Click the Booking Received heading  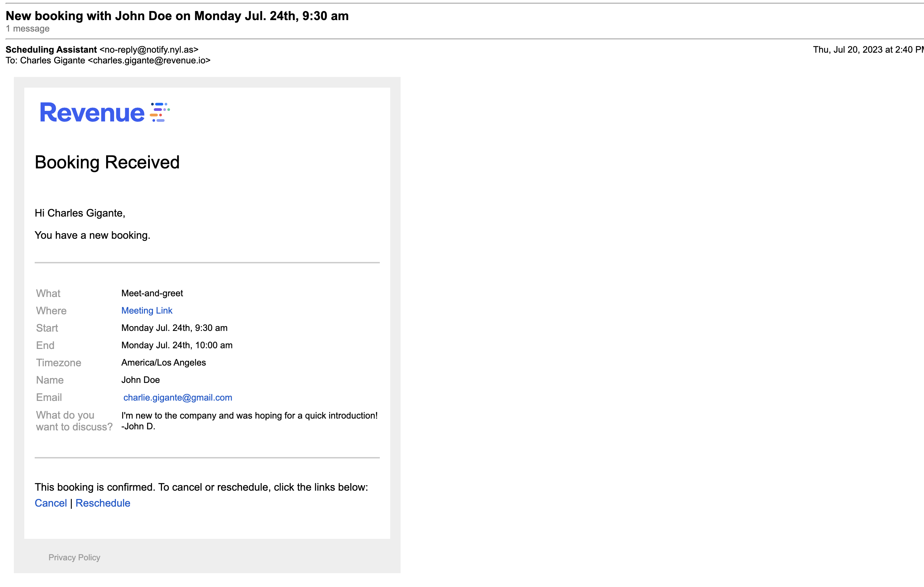pyautogui.click(x=107, y=162)
